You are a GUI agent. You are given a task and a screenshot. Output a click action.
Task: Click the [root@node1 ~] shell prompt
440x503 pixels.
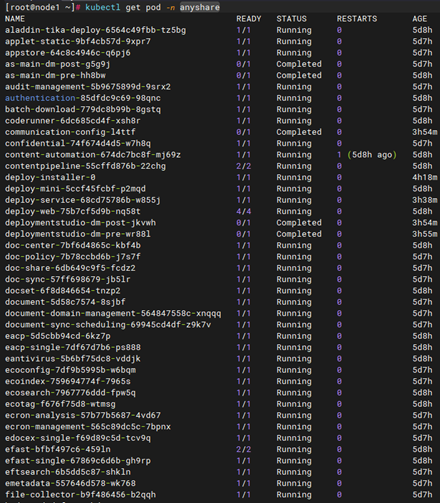pyautogui.click(x=40, y=7)
